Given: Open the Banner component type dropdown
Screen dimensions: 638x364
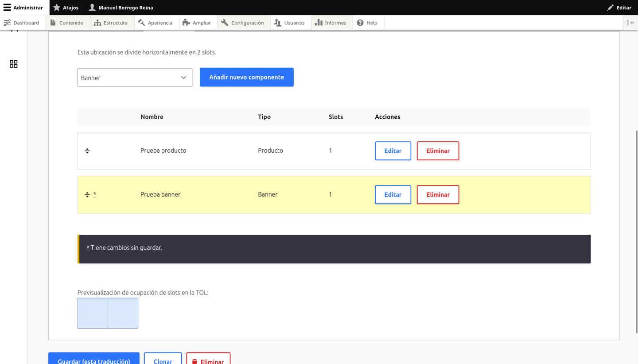Looking at the screenshot, I should (135, 77).
